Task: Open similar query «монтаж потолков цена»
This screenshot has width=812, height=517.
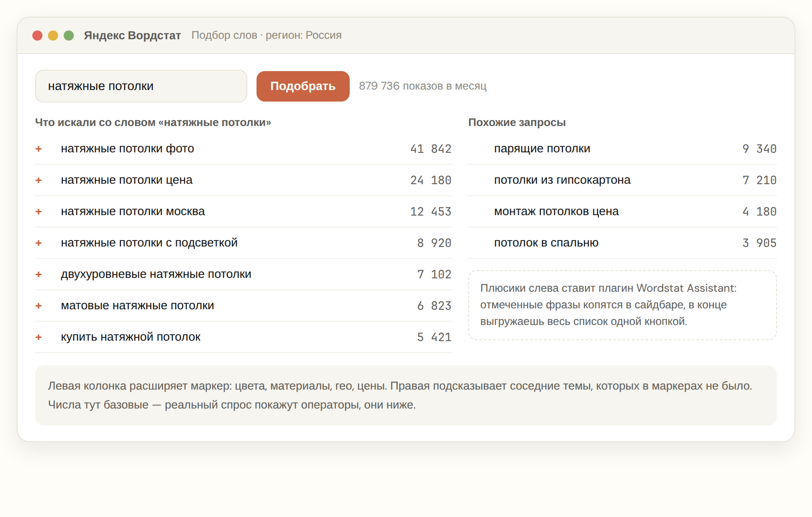Action: coord(556,211)
